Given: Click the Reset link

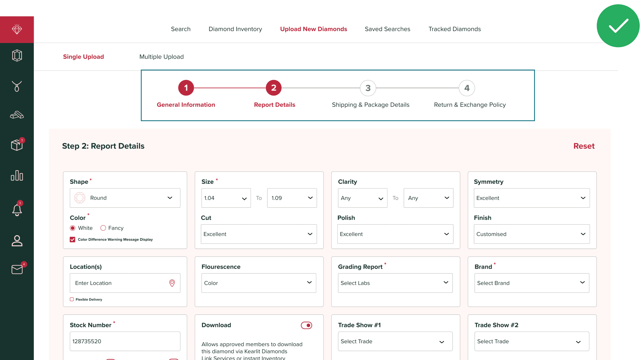Looking at the screenshot, I should pos(584,146).
